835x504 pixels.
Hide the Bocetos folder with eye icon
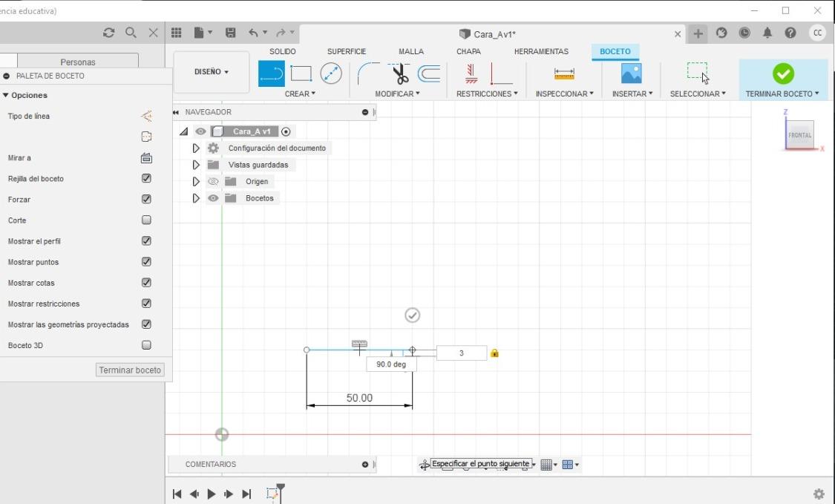[213, 198]
